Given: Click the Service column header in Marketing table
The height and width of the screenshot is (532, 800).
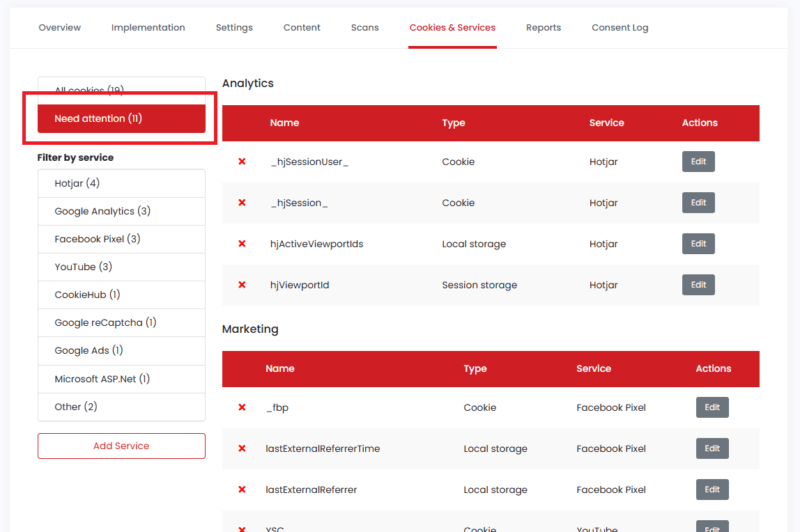Looking at the screenshot, I should coord(594,368).
